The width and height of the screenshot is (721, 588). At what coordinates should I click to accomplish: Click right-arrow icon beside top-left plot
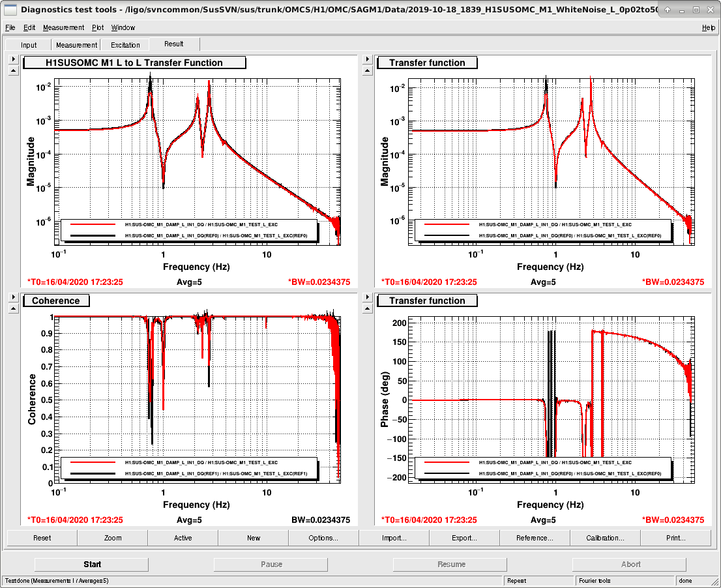pyautogui.click(x=13, y=59)
